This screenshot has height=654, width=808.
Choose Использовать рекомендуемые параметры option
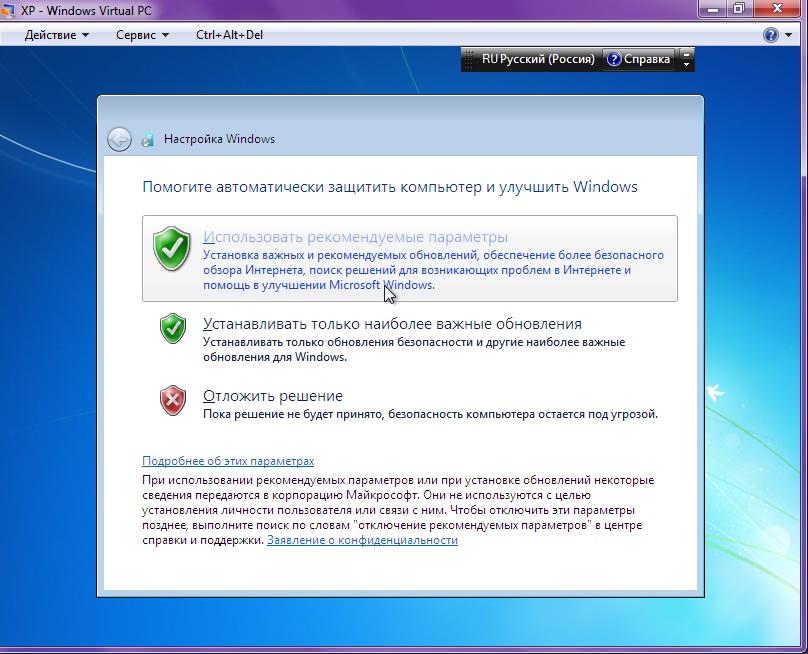[x=410, y=259]
